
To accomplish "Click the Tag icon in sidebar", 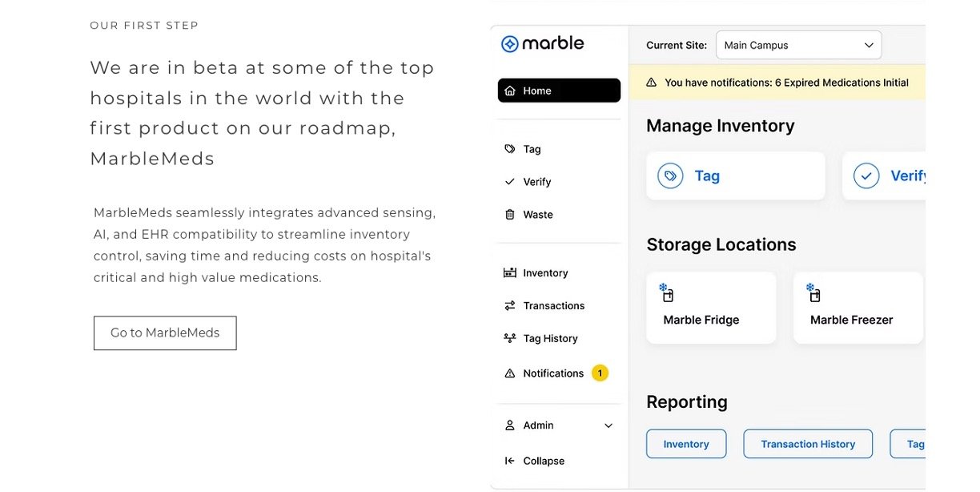I will click(x=510, y=149).
